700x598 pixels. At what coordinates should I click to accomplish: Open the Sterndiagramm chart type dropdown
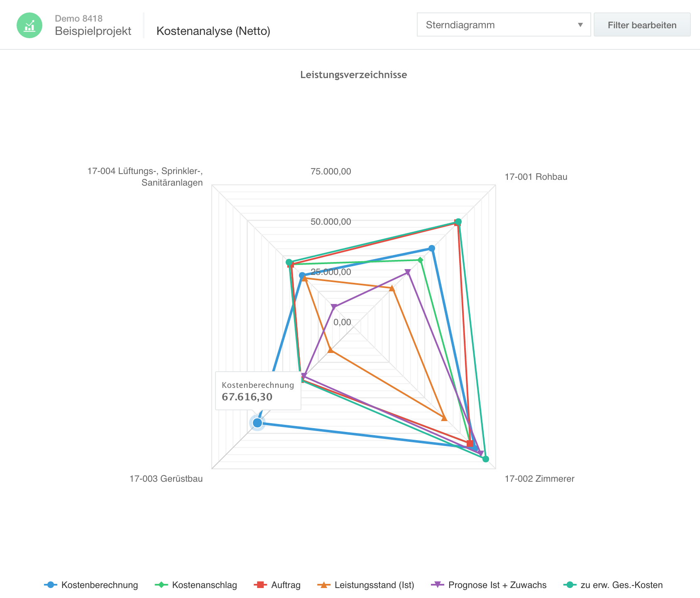click(x=503, y=25)
